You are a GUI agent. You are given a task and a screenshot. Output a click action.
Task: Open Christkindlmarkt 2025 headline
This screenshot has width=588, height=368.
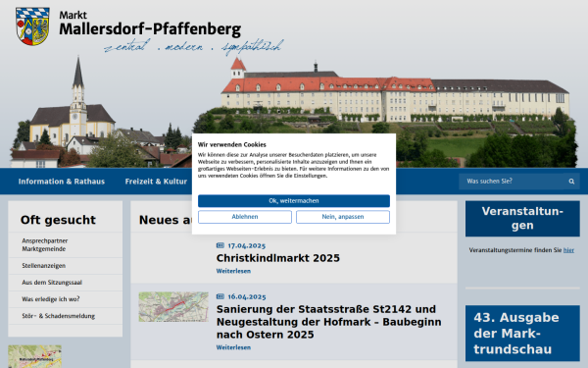pos(278,258)
